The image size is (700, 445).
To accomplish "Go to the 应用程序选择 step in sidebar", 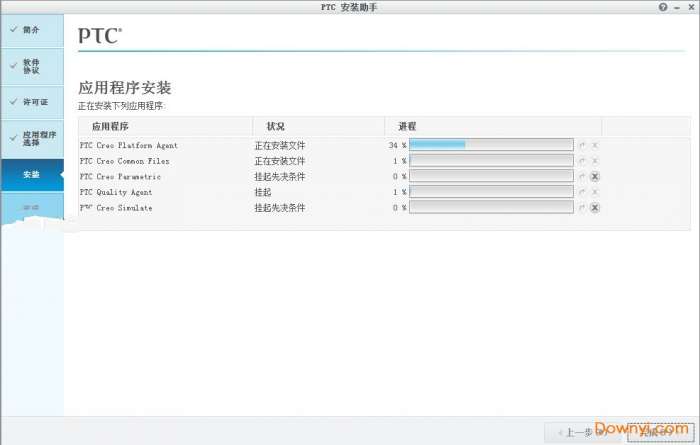I will coord(32,138).
